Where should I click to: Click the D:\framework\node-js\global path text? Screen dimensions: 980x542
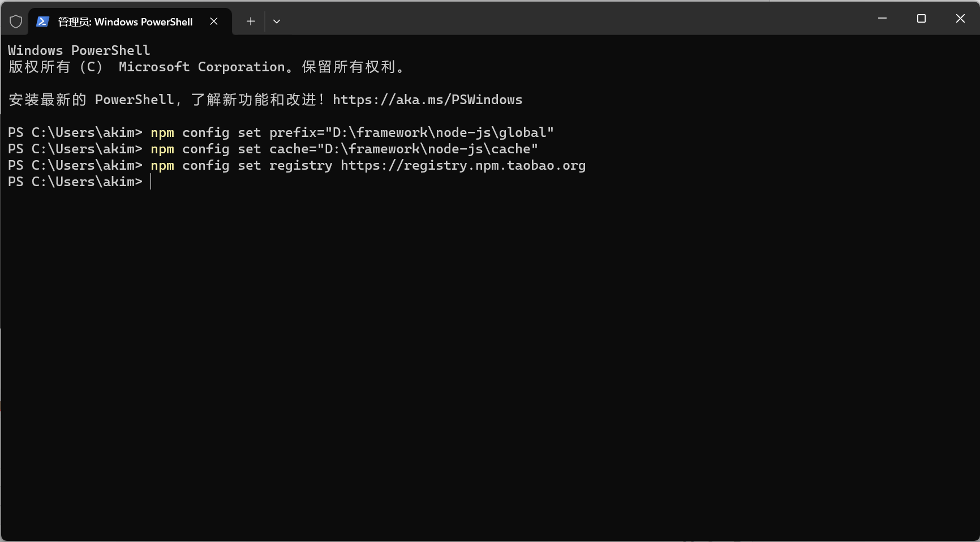click(439, 133)
